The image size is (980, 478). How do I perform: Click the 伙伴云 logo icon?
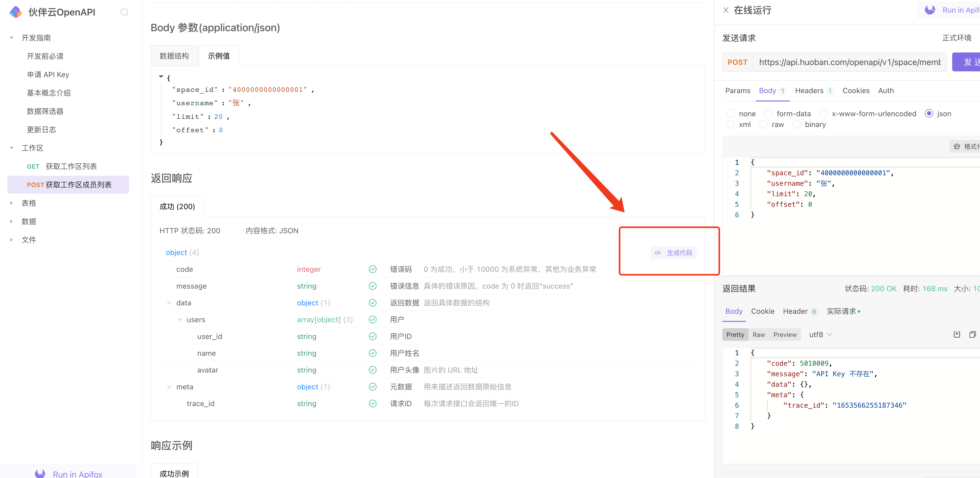(x=15, y=12)
